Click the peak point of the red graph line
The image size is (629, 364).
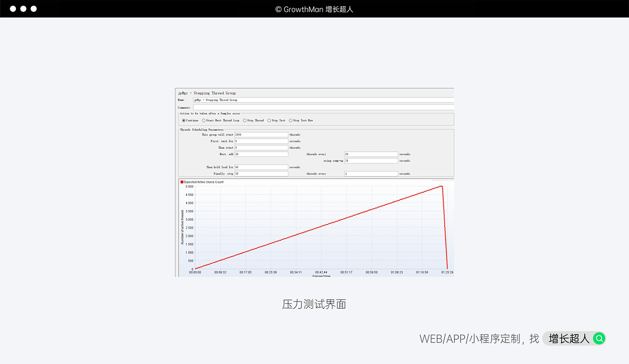(441, 186)
